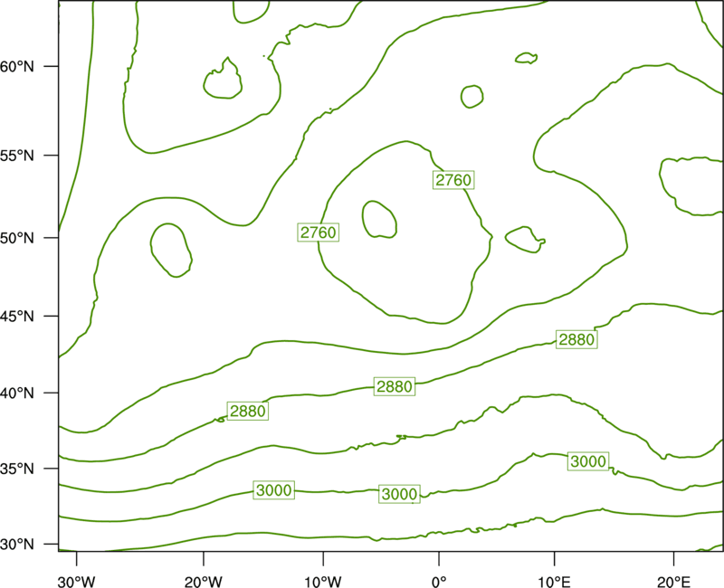
Task: Click the 2880 contour label nearest 40°N
Action: pyautogui.click(x=395, y=386)
